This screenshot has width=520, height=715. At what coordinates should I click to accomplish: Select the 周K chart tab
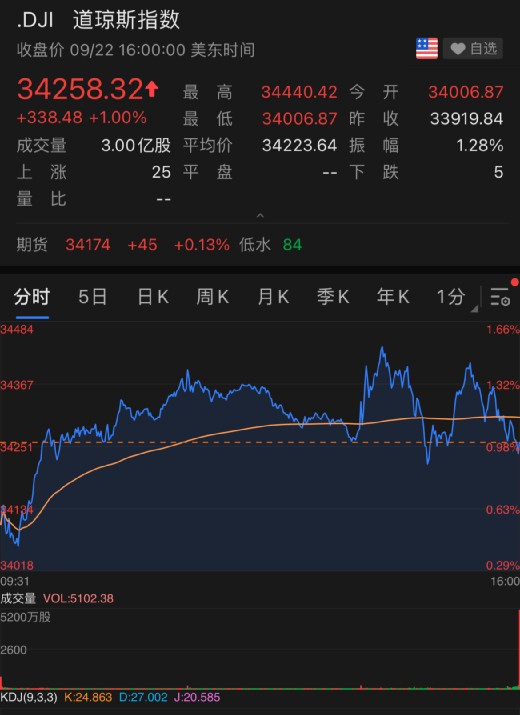pyautogui.click(x=212, y=297)
